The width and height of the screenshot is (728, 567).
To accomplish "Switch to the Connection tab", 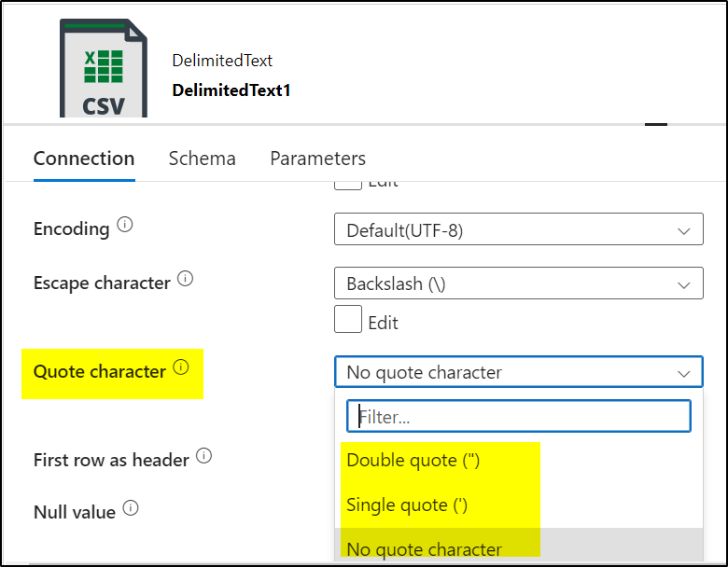I will 84,159.
